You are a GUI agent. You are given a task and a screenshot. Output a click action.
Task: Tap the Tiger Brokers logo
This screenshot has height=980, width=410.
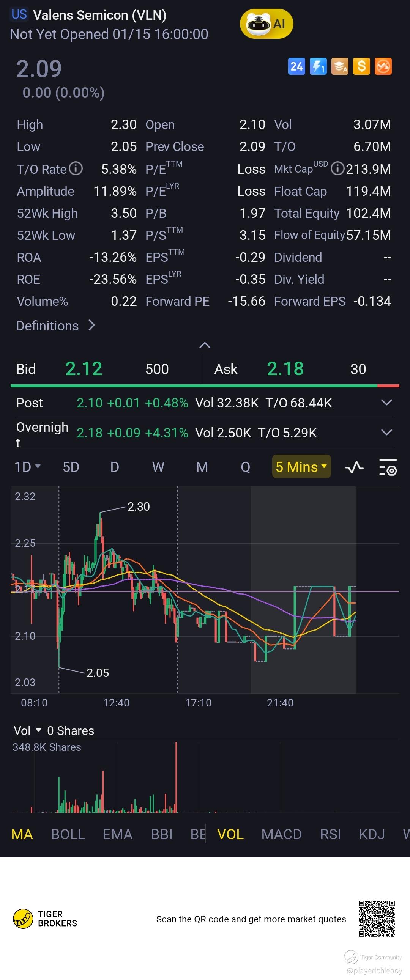coord(45,919)
